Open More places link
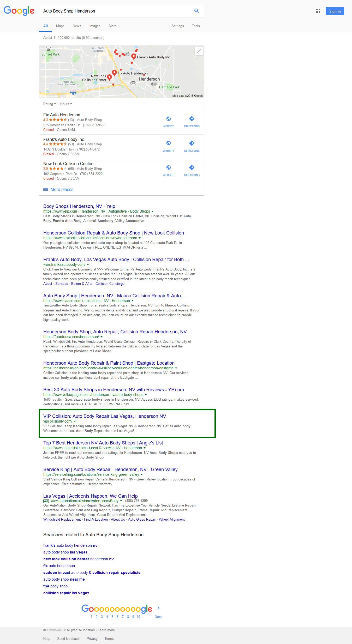 pyautogui.click(x=62, y=189)
